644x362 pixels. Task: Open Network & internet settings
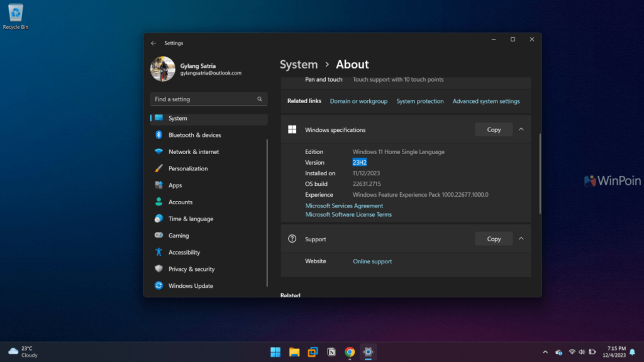[193, 152]
